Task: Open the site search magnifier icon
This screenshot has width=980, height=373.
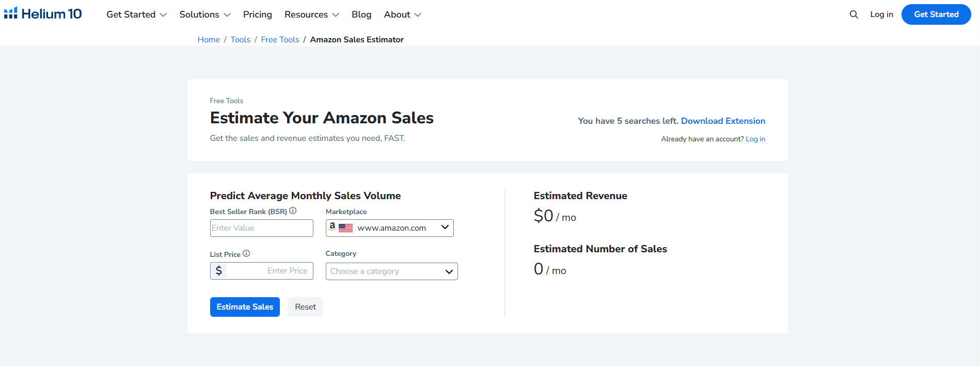Action: click(854, 14)
